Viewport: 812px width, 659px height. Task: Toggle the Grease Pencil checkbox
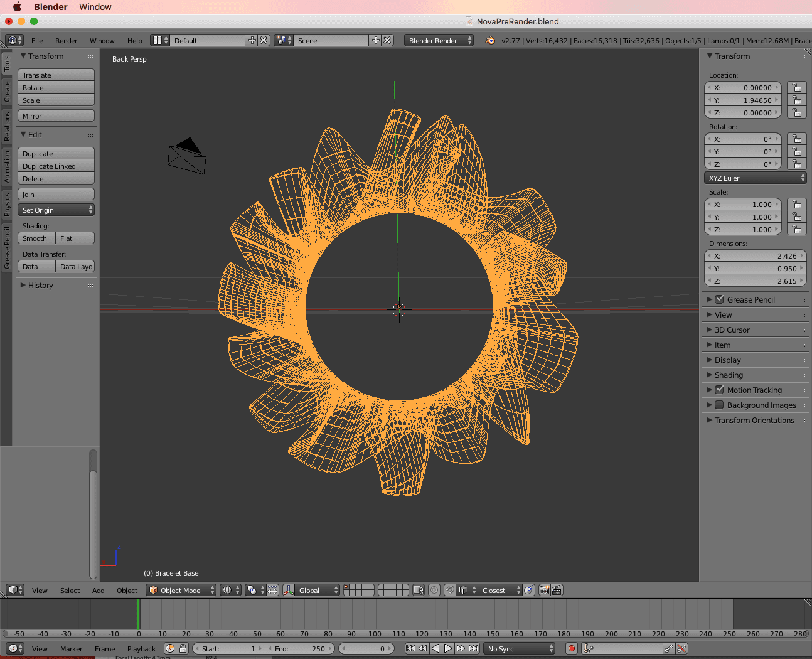tap(720, 299)
